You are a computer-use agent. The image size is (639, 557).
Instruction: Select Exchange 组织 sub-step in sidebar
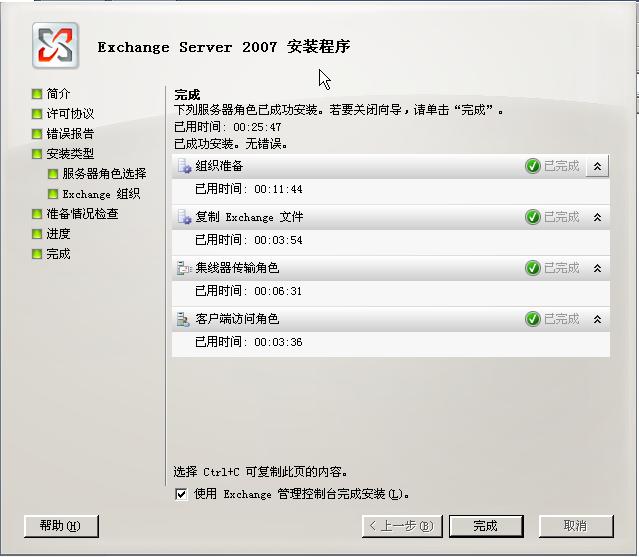pyautogui.click(x=101, y=194)
